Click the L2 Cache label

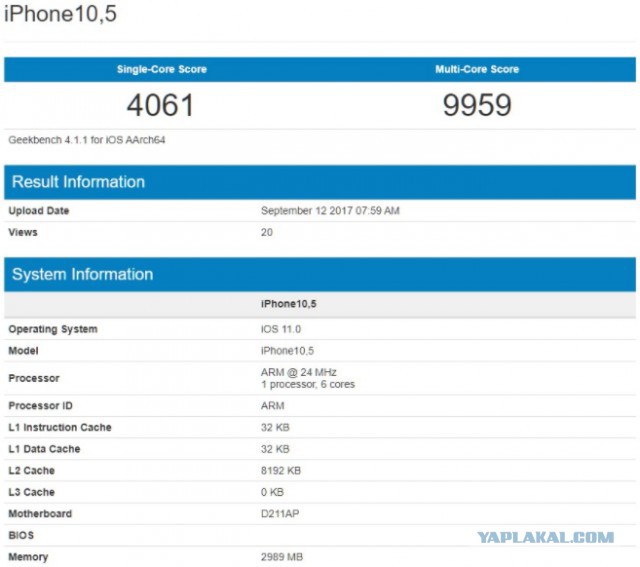tap(31, 471)
